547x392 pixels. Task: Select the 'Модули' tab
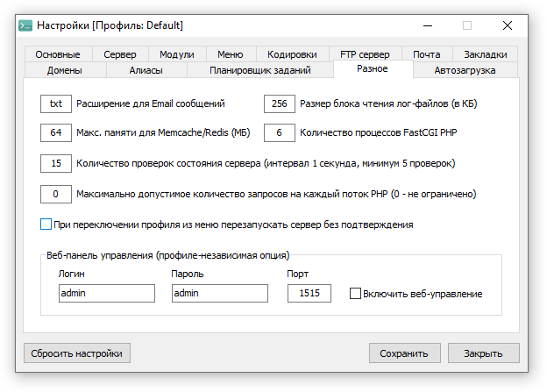click(x=177, y=54)
